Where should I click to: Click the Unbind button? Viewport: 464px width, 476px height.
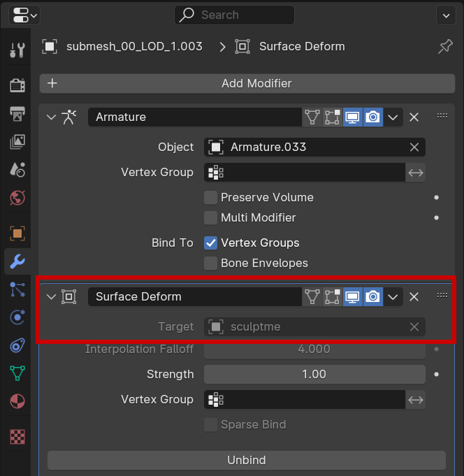coord(247,461)
